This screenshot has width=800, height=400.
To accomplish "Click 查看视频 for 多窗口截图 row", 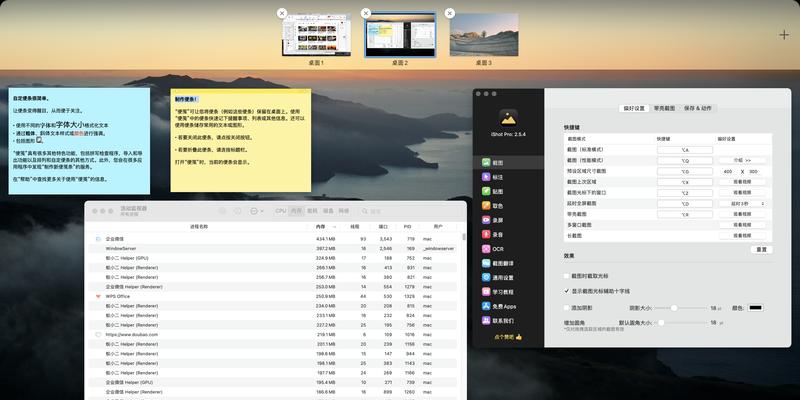I will (742, 225).
